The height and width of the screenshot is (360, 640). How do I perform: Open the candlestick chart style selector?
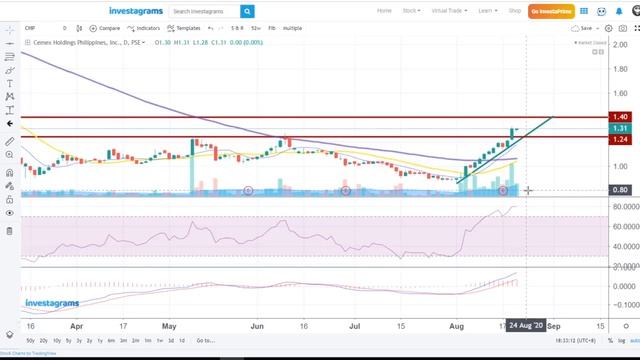click(79, 28)
